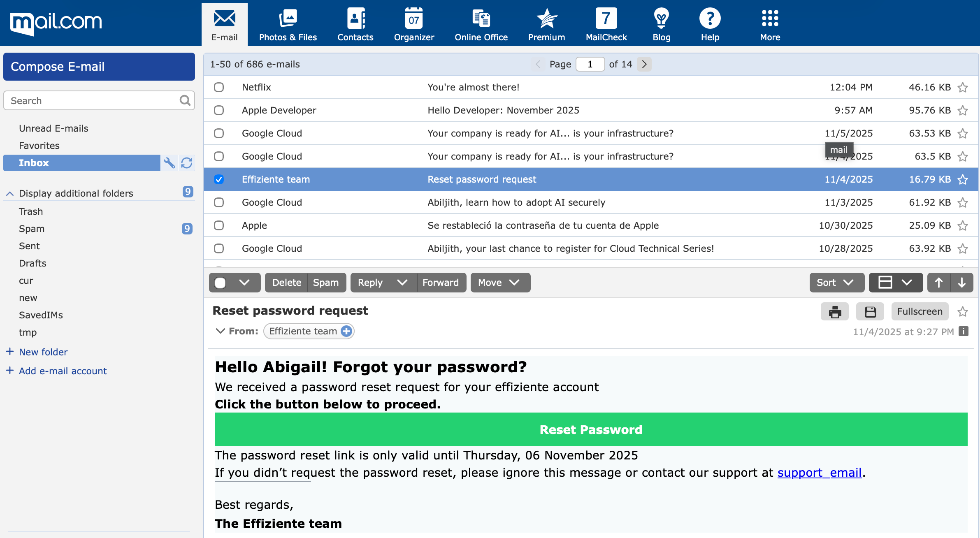Print the Reset password request email
The image size is (980, 538).
834,312
